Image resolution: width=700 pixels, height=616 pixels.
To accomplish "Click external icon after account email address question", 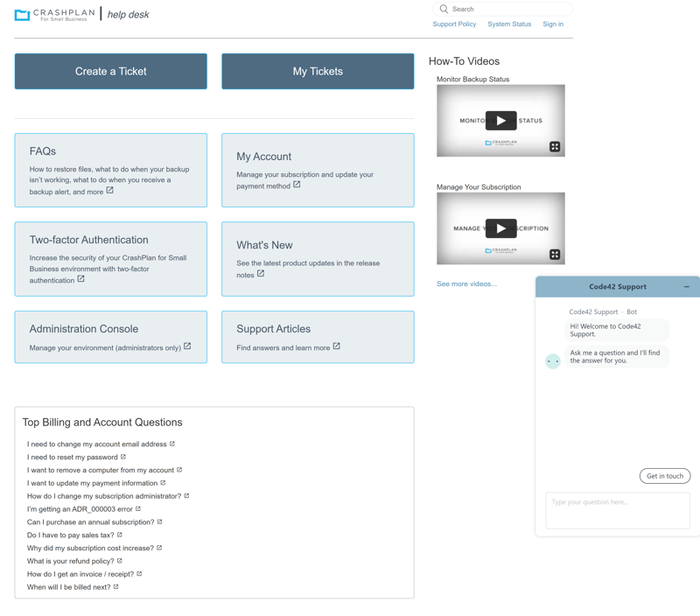I will tap(172, 444).
